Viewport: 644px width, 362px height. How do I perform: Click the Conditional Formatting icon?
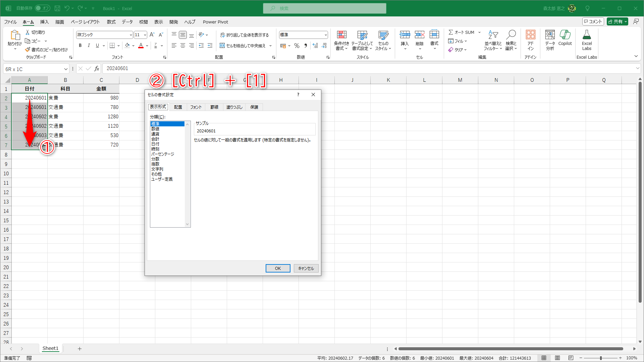pyautogui.click(x=341, y=35)
